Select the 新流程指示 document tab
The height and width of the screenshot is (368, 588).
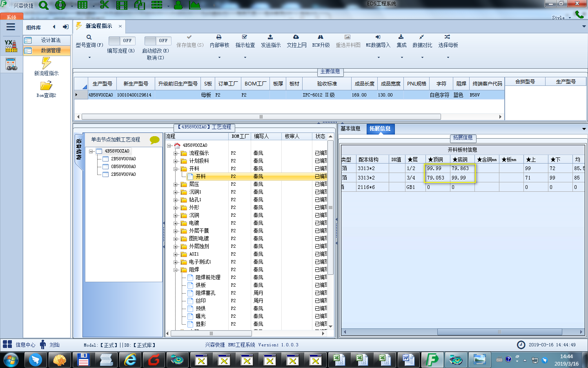[x=99, y=26]
